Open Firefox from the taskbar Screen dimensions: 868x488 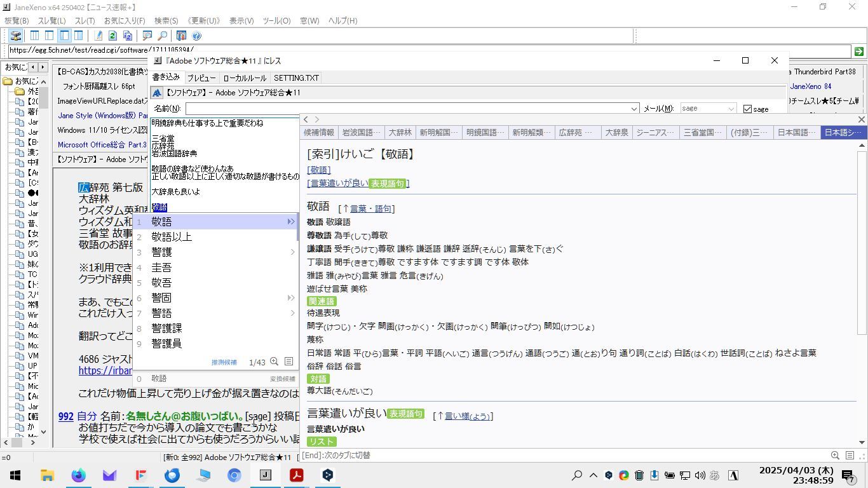tap(78, 475)
